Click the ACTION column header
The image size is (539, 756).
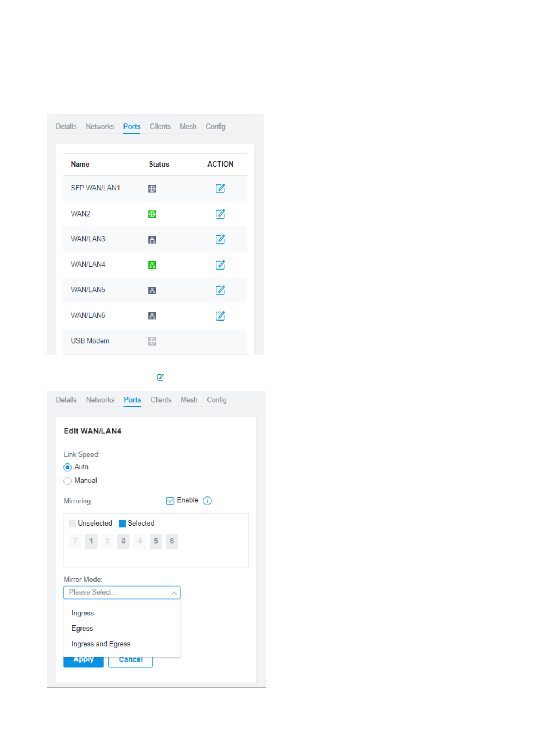[x=220, y=164]
